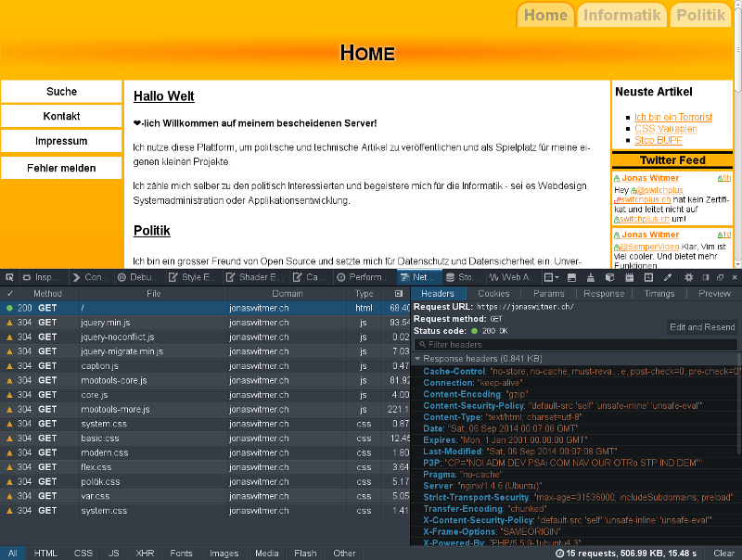This screenshot has width=742, height=560.
Task: Open the 3D Tilt view icon
Action: click(x=609, y=276)
